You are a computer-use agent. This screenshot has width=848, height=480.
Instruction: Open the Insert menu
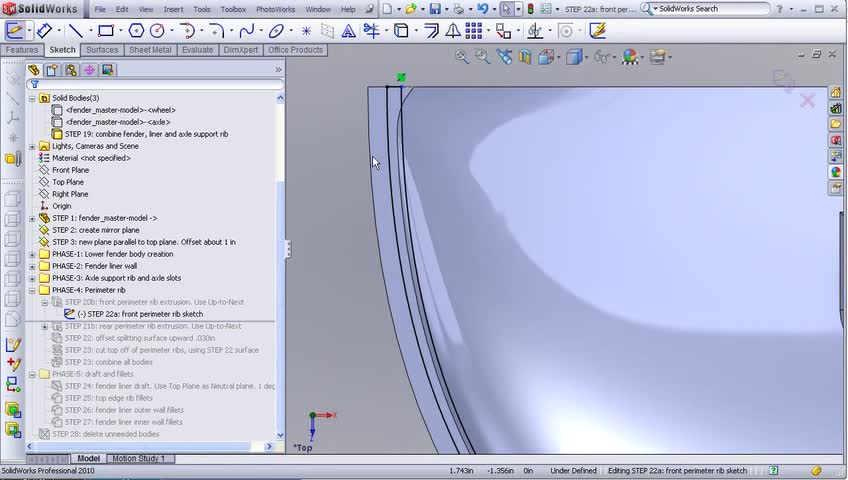pyautogui.click(x=173, y=9)
